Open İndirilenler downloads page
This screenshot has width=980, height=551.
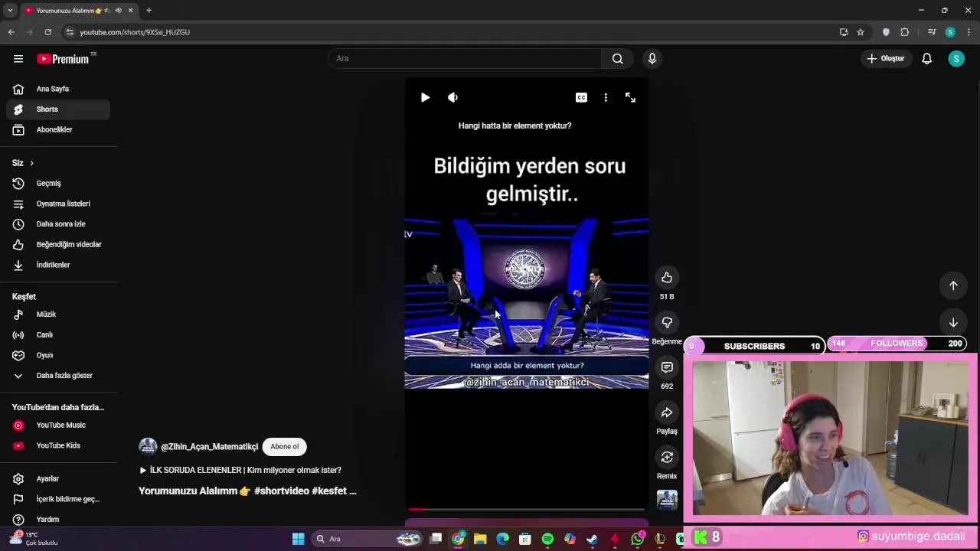pos(58,265)
